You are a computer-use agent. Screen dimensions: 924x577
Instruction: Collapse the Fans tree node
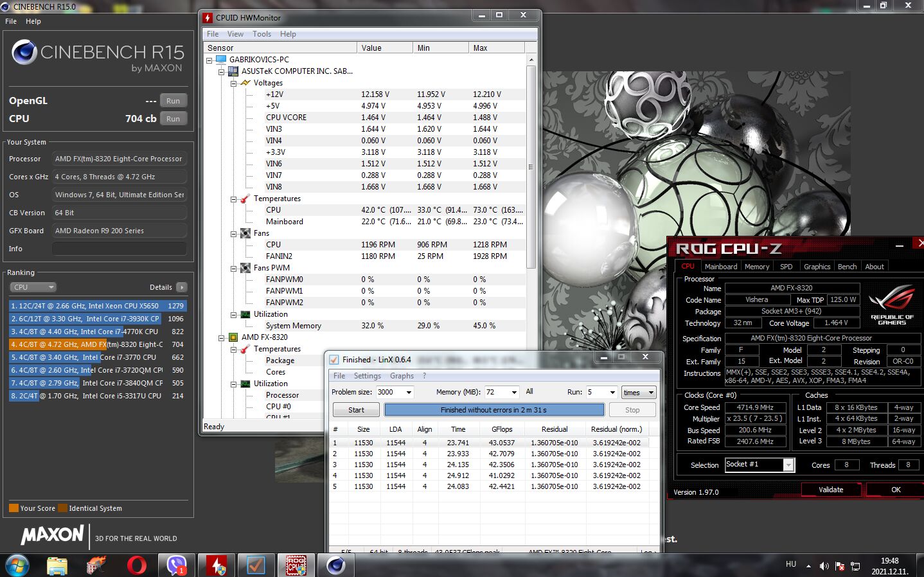234,233
